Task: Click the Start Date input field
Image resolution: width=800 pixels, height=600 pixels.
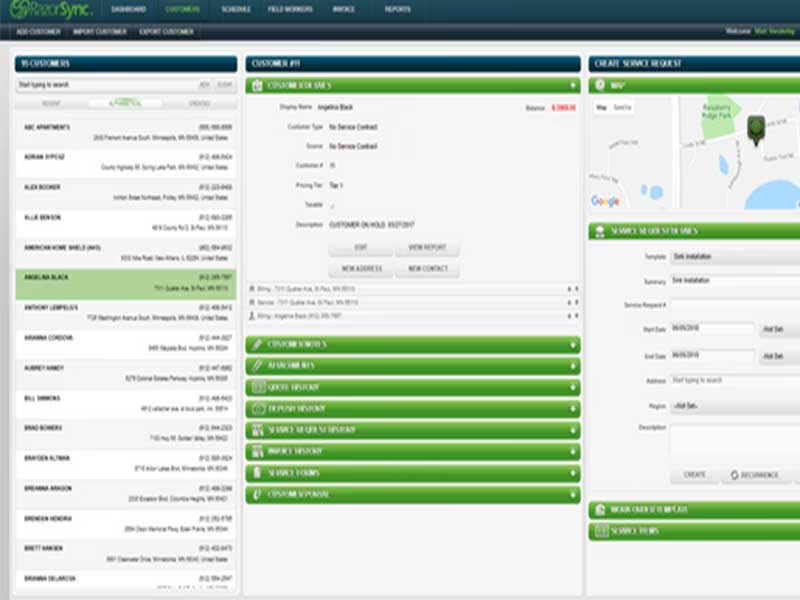Action: tap(712, 329)
